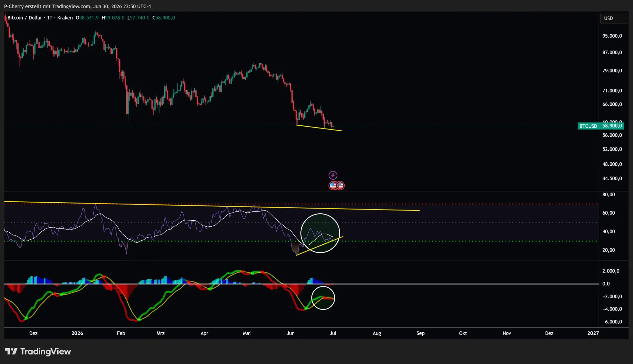Click the Bitcoin / Dollar symbol title
Screen dimensions: 633x364
pos(25,18)
